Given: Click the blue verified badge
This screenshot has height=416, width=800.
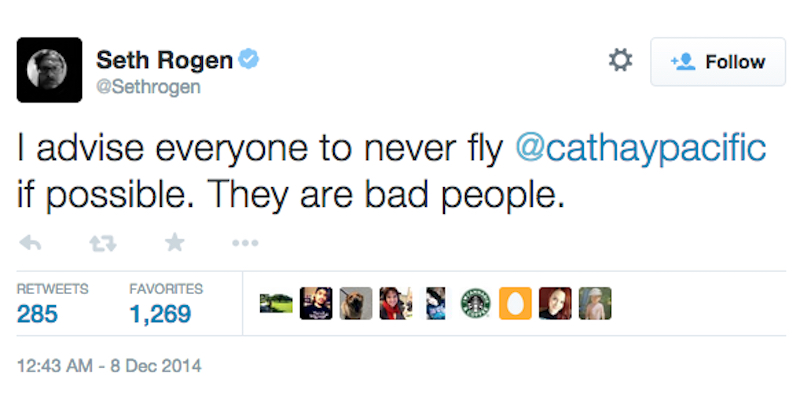Looking at the screenshot, I should click(249, 60).
